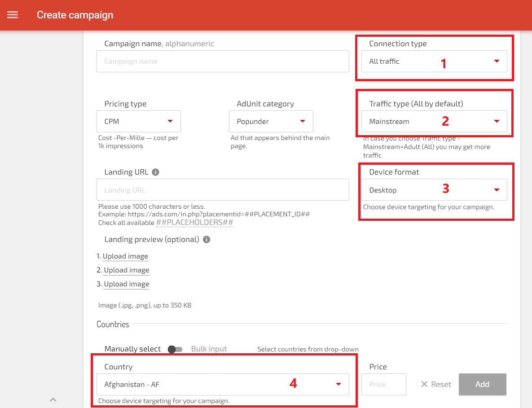Open the Connection type dropdown
This screenshot has width=532, height=408.
pos(434,61)
